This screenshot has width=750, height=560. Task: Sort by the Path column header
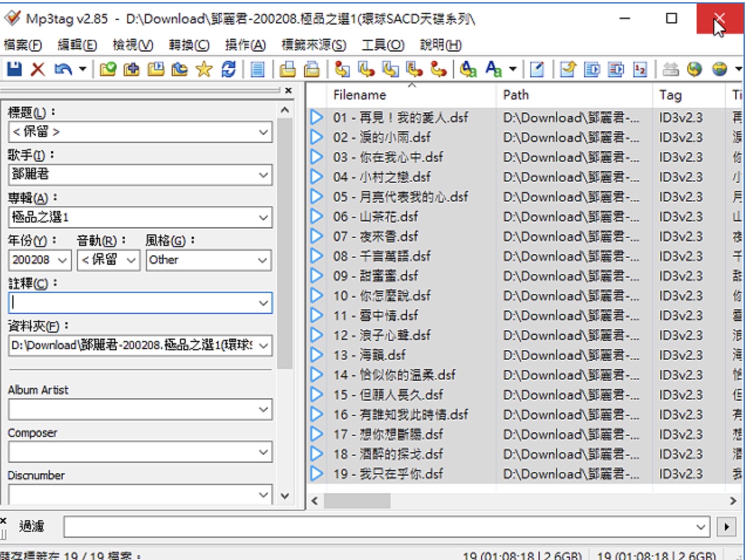(574, 95)
